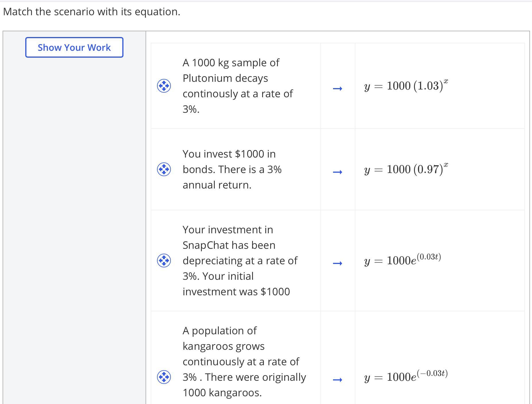The height and width of the screenshot is (404, 532).
Task: Click the arrow pointing to y = 1000(0.97)^x
Action: pos(337,172)
